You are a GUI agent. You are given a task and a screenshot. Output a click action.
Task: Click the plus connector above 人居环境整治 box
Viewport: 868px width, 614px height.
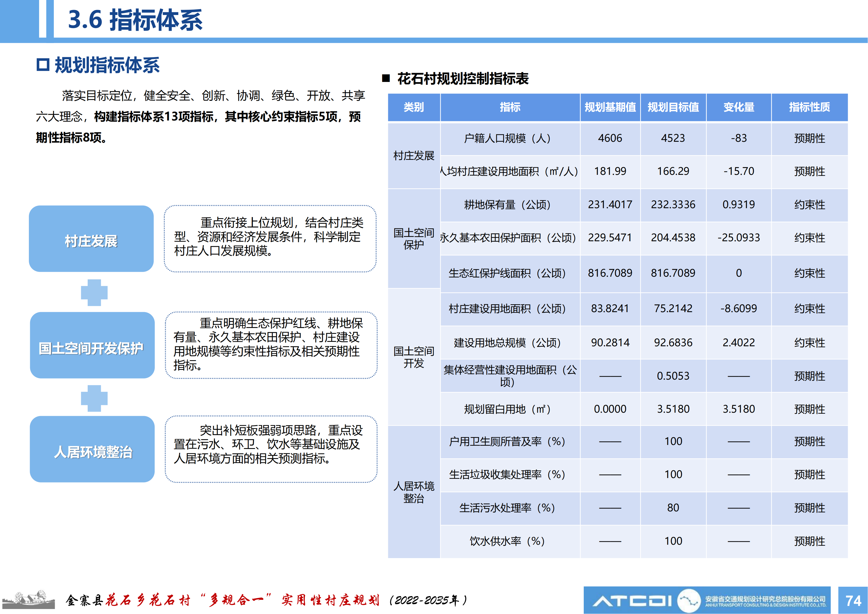(x=94, y=398)
